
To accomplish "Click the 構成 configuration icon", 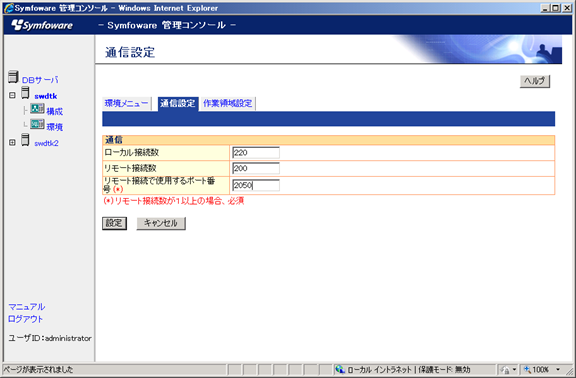I will pyautogui.click(x=37, y=109).
